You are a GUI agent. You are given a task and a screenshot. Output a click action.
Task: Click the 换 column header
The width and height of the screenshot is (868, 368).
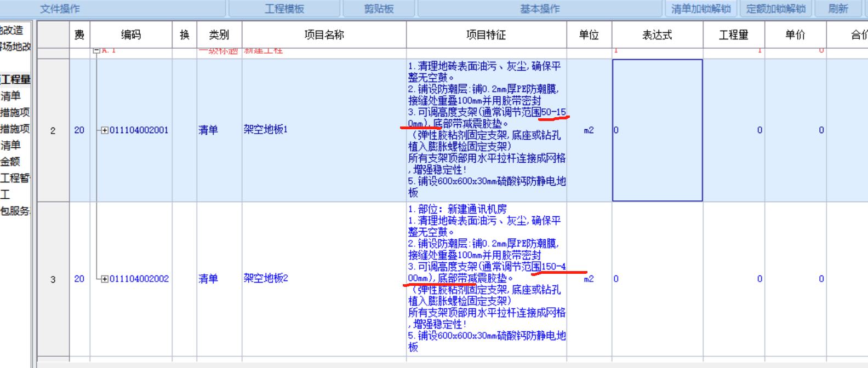185,35
